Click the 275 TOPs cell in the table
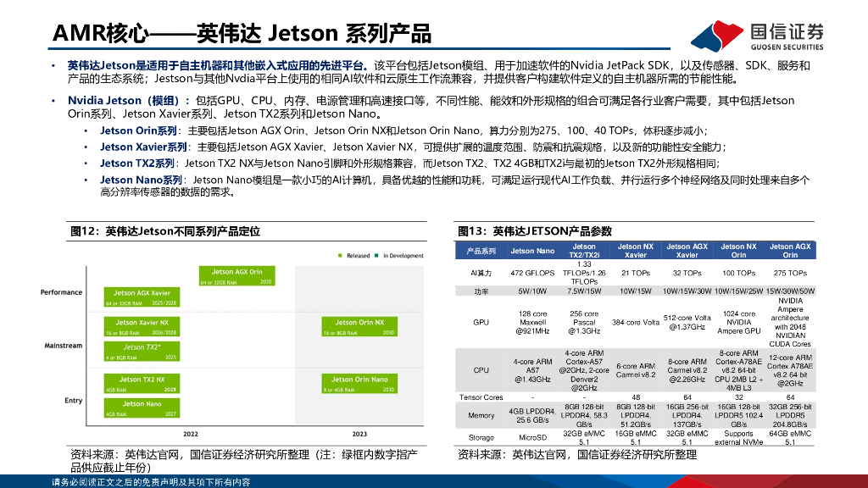 tap(790, 273)
